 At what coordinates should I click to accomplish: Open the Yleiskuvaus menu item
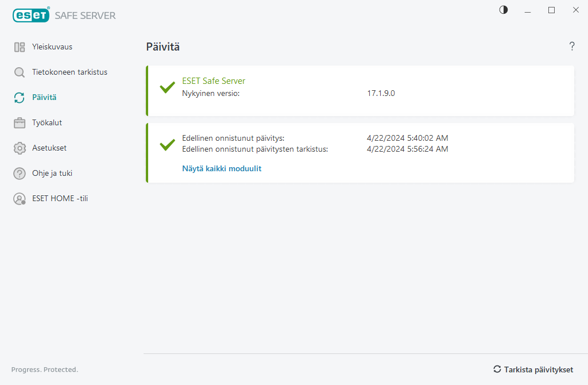coord(52,47)
